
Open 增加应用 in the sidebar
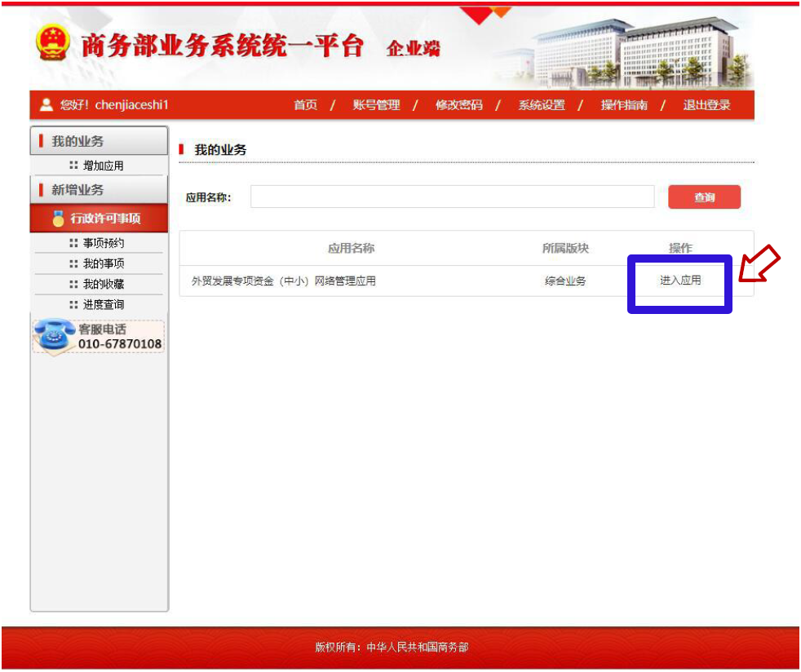[104, 166]
